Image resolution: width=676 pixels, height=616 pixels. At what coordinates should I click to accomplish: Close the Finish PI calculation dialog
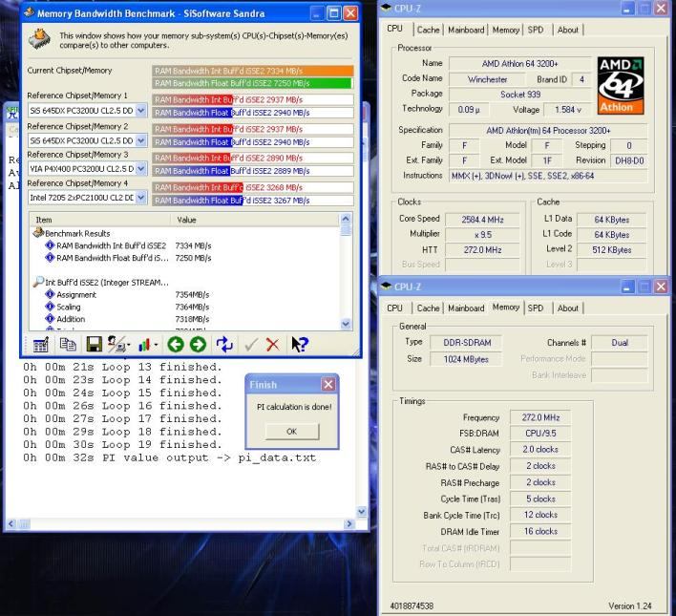tap(328, 384)
